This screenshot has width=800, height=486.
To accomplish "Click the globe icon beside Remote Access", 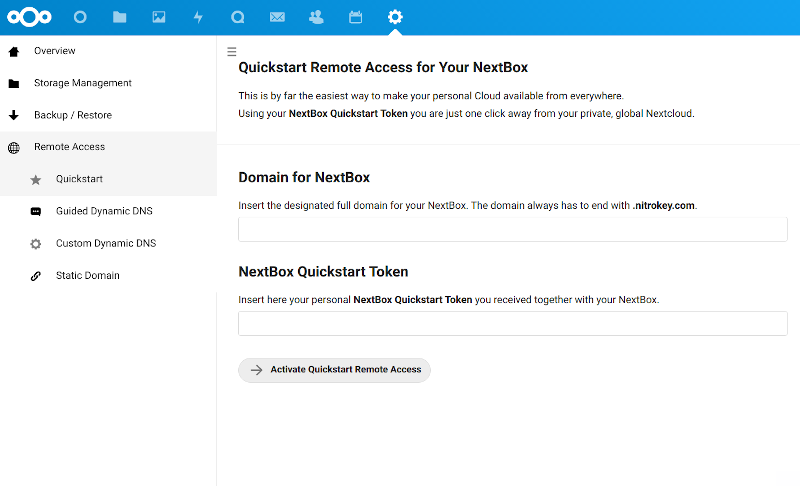I will tap(14, 148).
